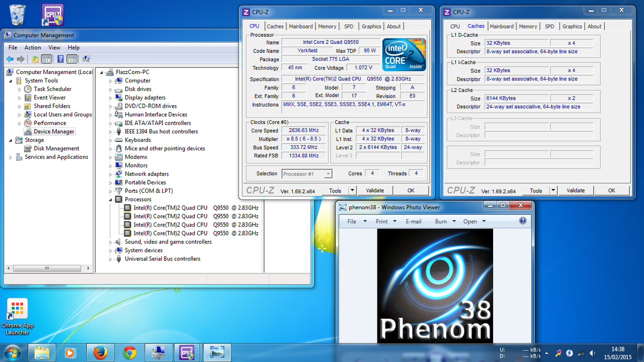Open the Burn dropdown in Photo Viewer
The width and height of the screenshot is (644, 362).
[454, 221]
